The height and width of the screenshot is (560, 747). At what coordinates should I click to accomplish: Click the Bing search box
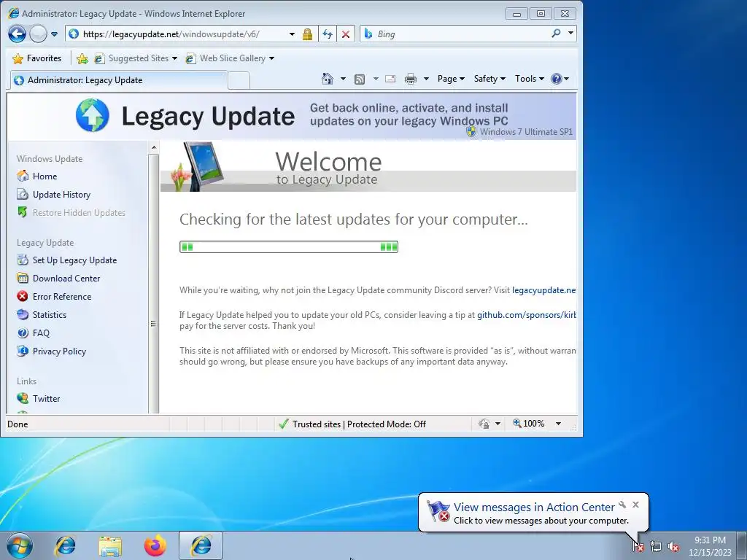460,34
